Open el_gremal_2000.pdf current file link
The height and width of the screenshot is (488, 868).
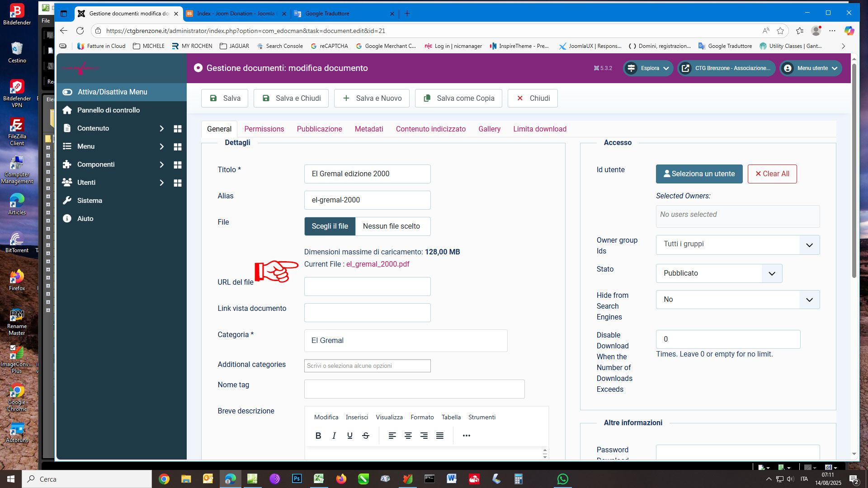coord(377,264)
